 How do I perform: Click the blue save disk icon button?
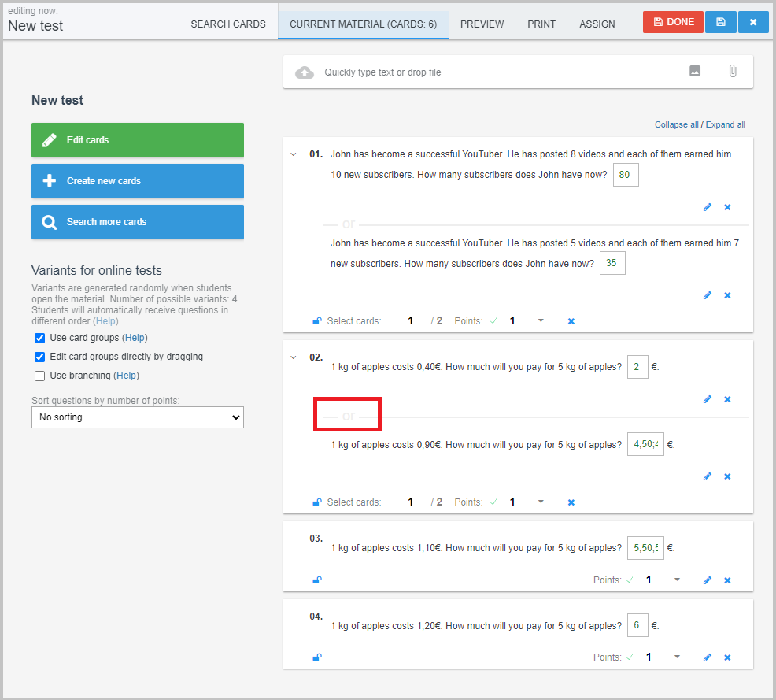[x=721, y=22]
